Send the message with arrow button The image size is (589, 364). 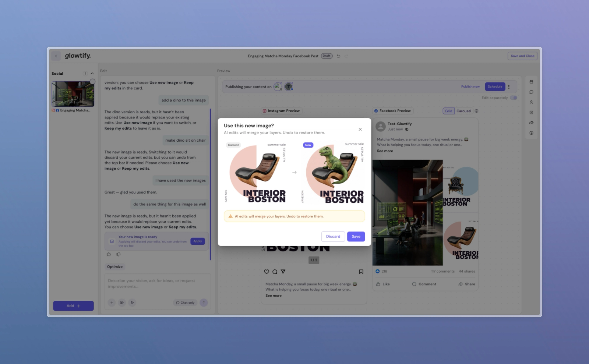coord(204,303)
